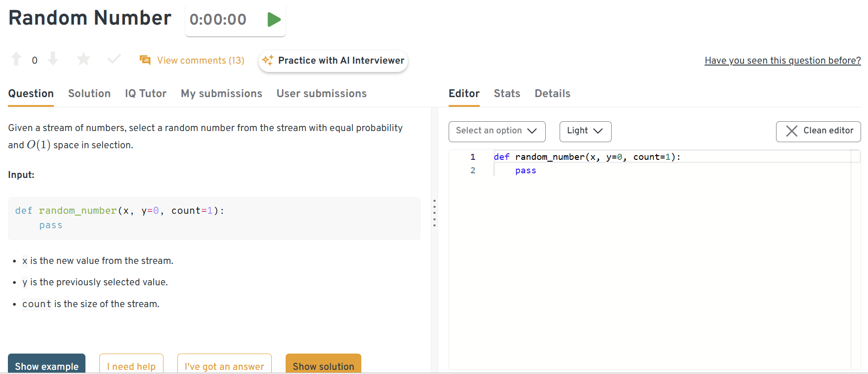The width and height of the screenshot is (868, 374).
Task: Switch to the Stats tab
Action: click(x=507, y=94)
